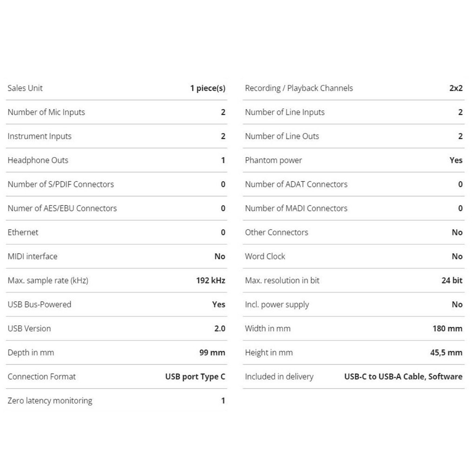Screen dimensions: 476x476
Task: Select the "USB Bus-Powered" label
Action: click(40, 304)
